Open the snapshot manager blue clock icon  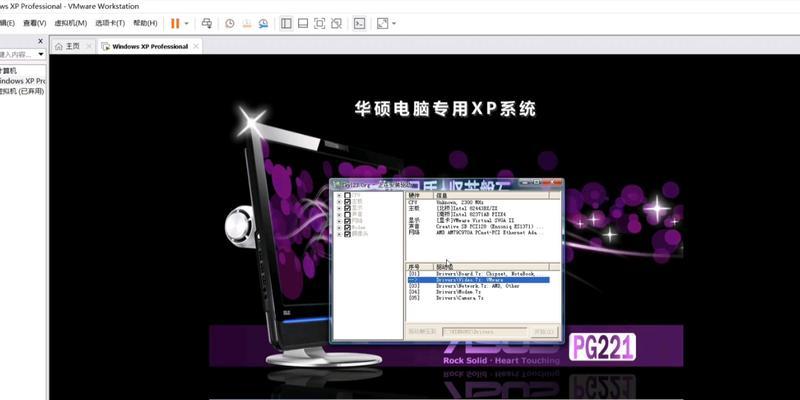[263, 23]
